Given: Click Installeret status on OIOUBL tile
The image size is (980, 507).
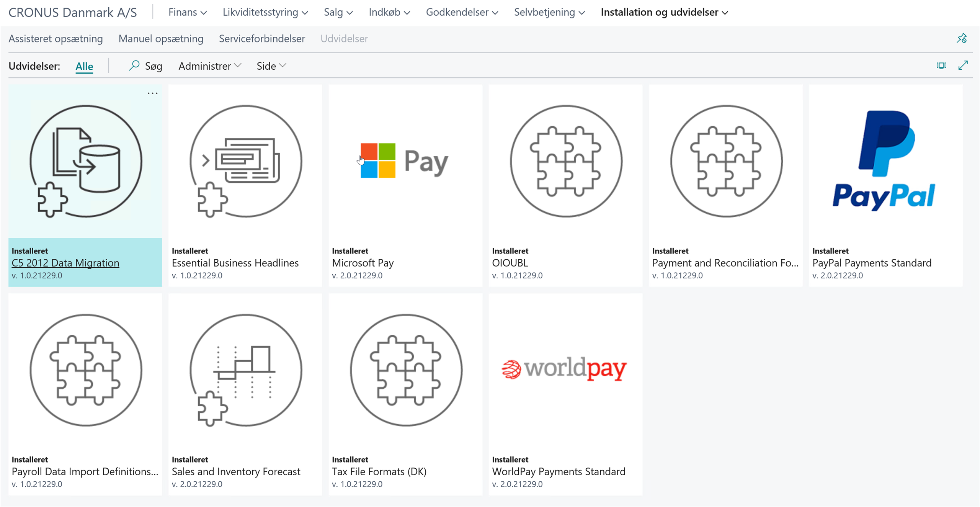Looking at the screenshot, I should tap(510, 251).
